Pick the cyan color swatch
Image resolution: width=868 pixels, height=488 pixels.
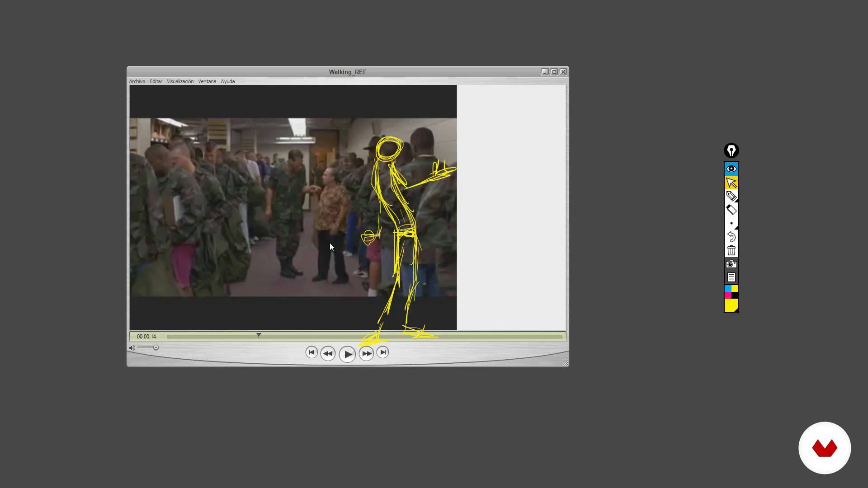728,289
